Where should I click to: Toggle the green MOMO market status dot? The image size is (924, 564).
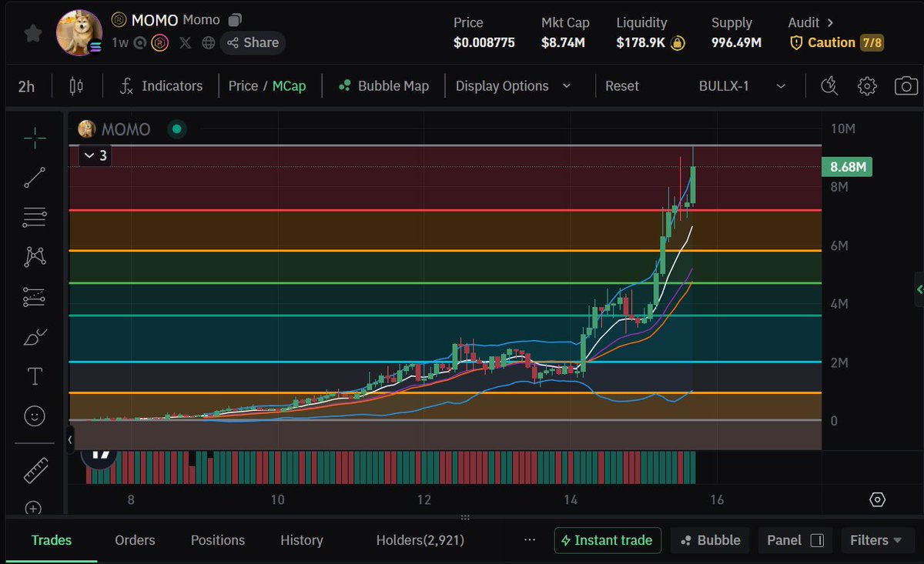click(x=176, y=129)
